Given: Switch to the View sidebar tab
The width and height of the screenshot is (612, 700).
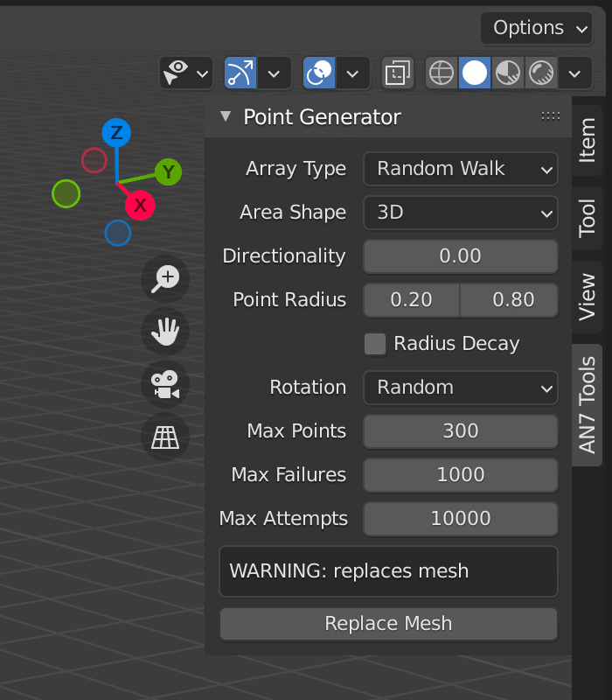Looking at the screenshot, I should point(587,297).
